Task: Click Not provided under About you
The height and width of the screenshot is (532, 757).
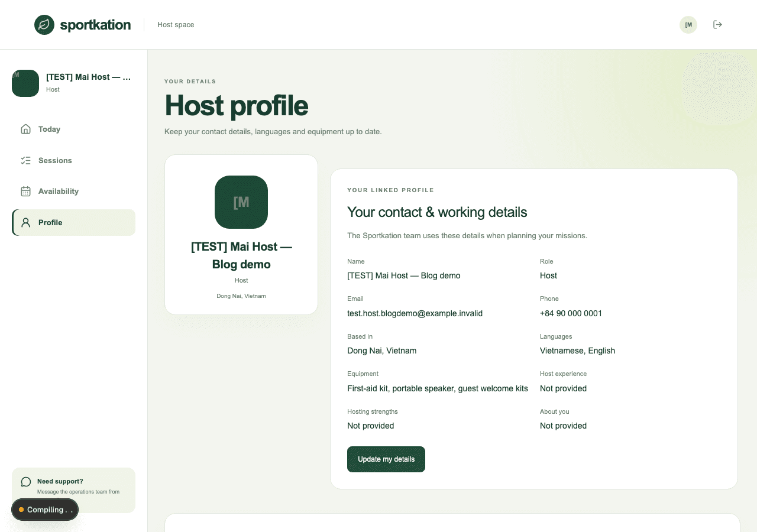Action: tap(563, 426)
